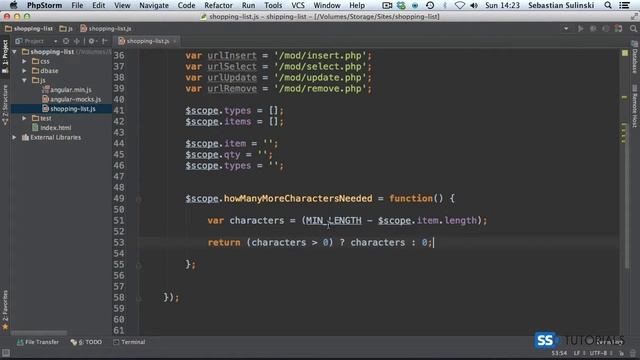
Task: Open Search Everywhere magnifier in PhpStorm toolbar
Action: click(633, 29)
